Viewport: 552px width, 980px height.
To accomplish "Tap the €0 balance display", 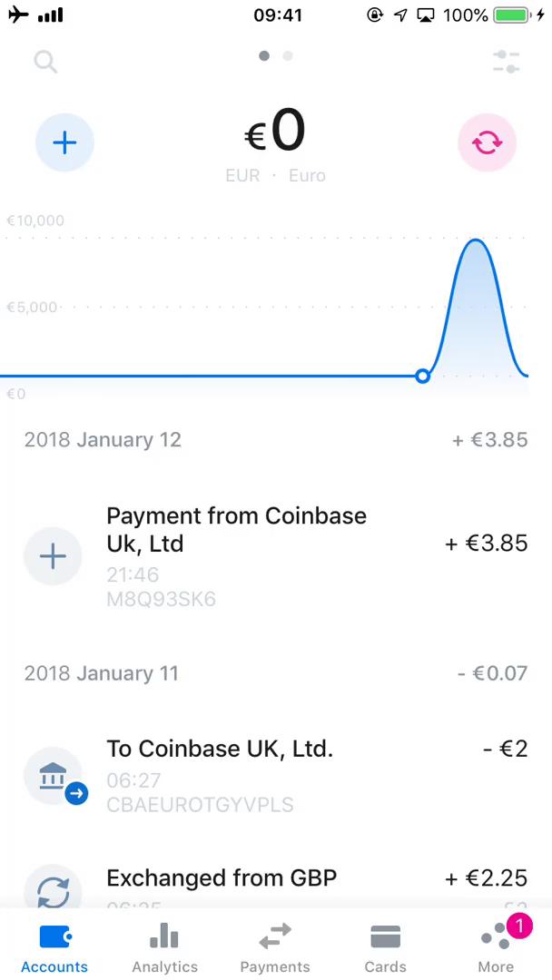I will [x=275, y=131].
